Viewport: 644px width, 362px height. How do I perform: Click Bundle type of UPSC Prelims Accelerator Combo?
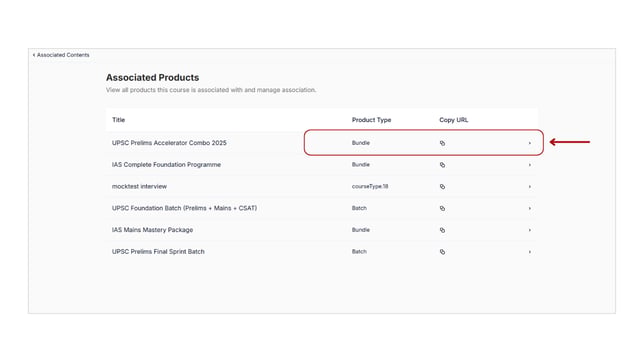361,143
